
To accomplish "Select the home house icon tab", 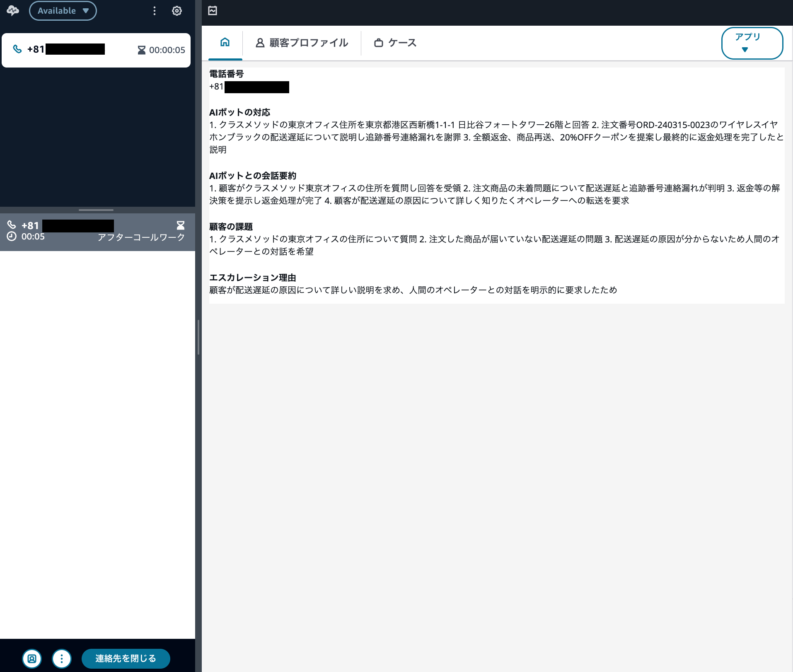I will [x=225, y=43].
